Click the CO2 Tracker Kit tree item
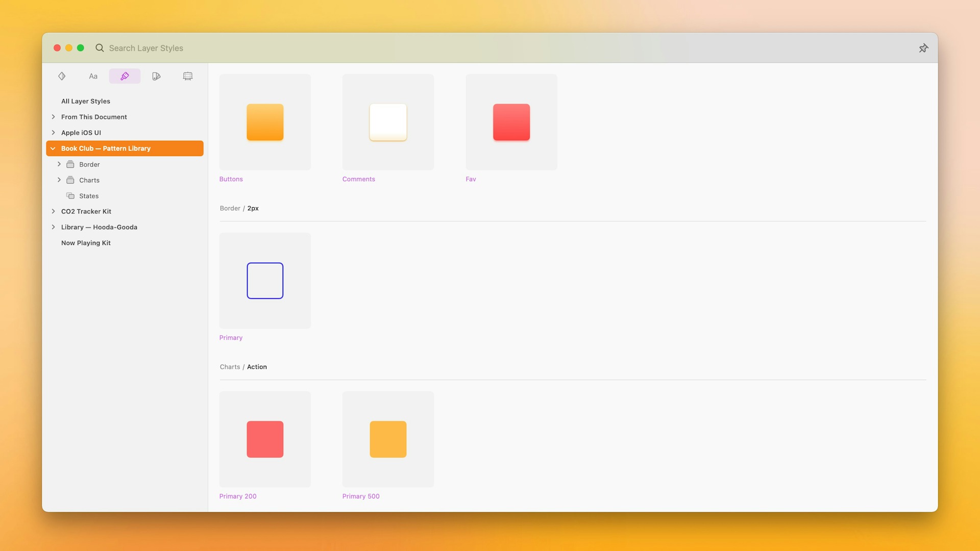980x551 pixels. click(86, 211)
